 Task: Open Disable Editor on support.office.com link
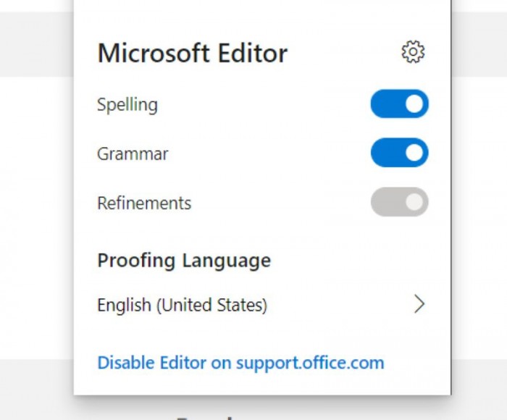240,362
